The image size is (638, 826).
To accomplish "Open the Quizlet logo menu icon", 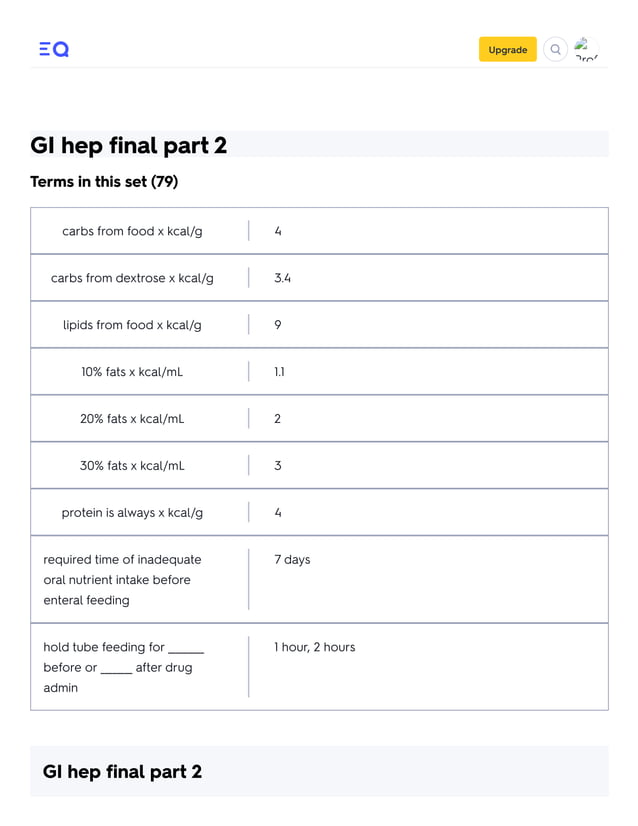I will click(54, 50).
